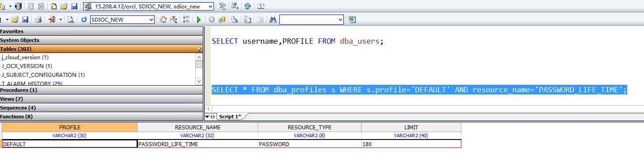Click the editor horizontal scroll left arrow

(x=208, y=109)
